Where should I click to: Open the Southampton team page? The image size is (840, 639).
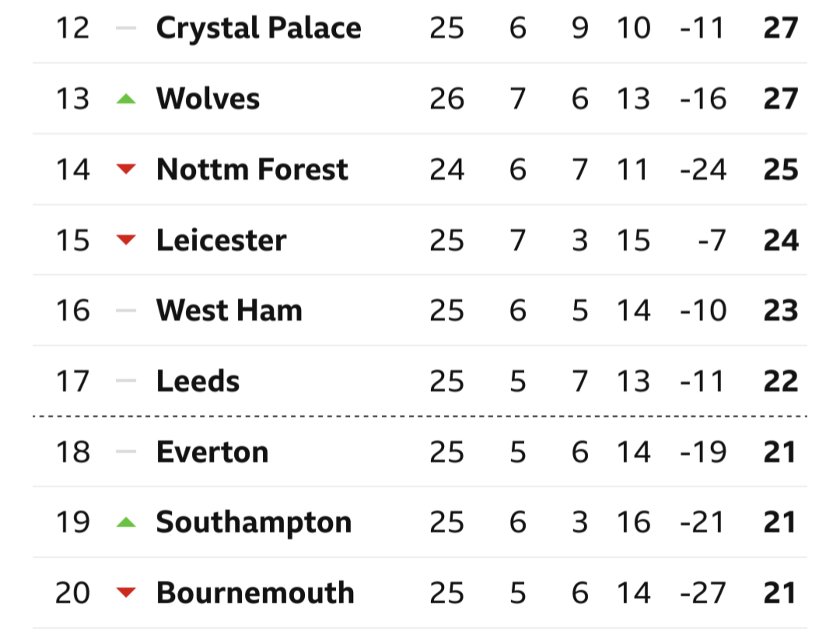point(254,523)
